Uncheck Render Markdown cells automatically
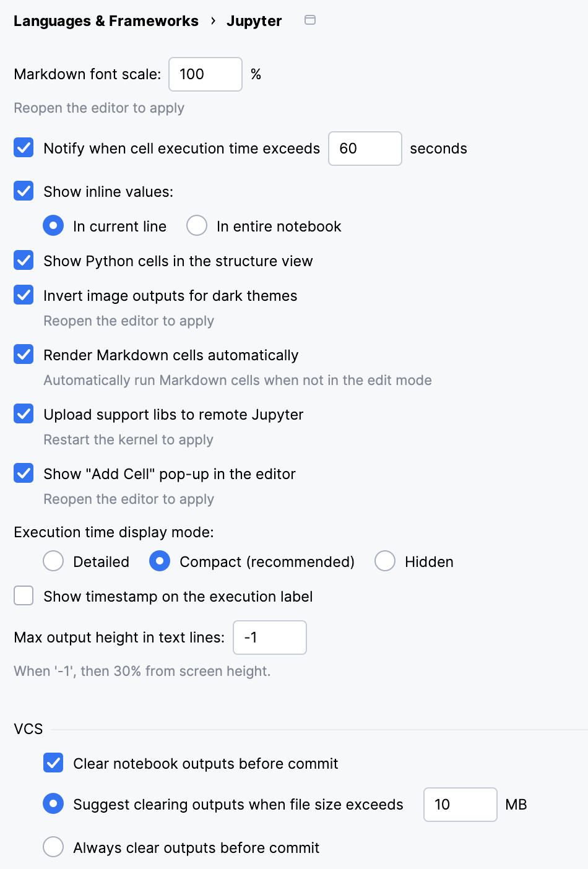 tap(23, 354)
